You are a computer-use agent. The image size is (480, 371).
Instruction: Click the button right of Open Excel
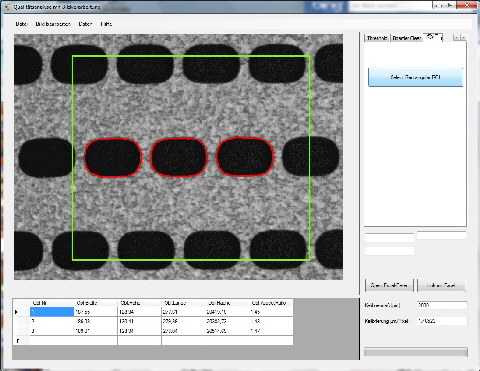[x=441, y=285]
